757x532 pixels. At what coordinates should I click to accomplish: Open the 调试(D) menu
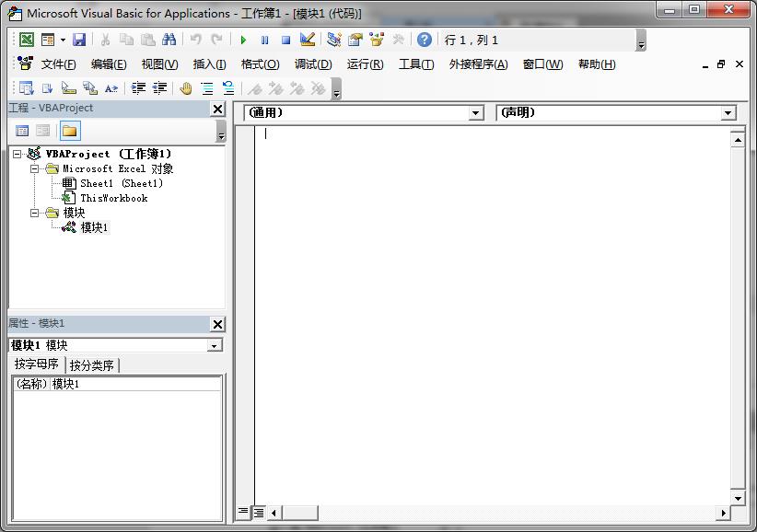click(313, 64)
